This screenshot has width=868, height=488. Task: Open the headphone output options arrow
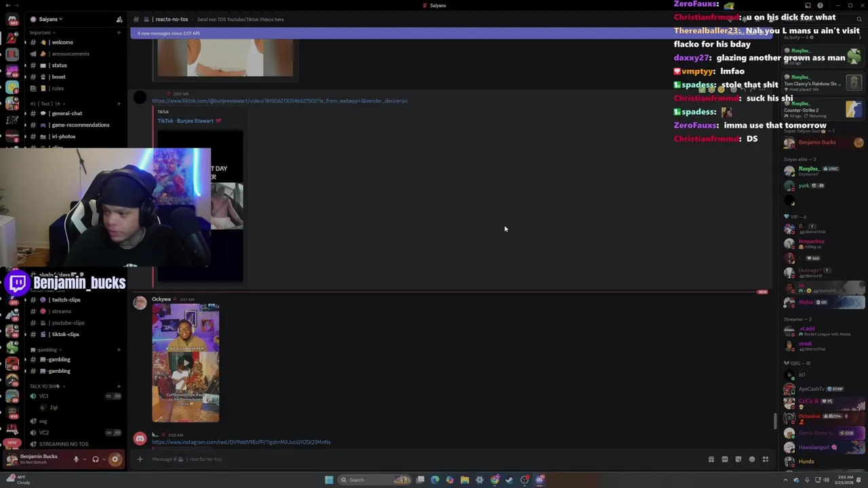point(104,459)
